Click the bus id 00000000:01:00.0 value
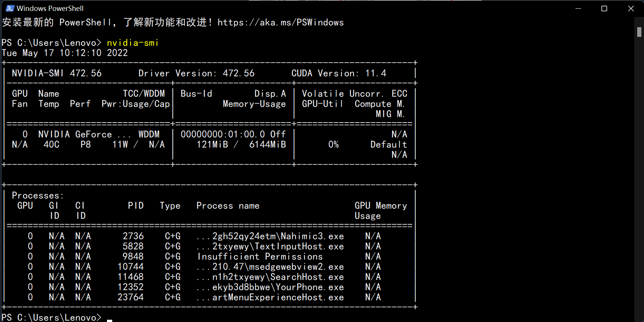The width and height of the screenshot is (644, 322). (x=223, y=135)
